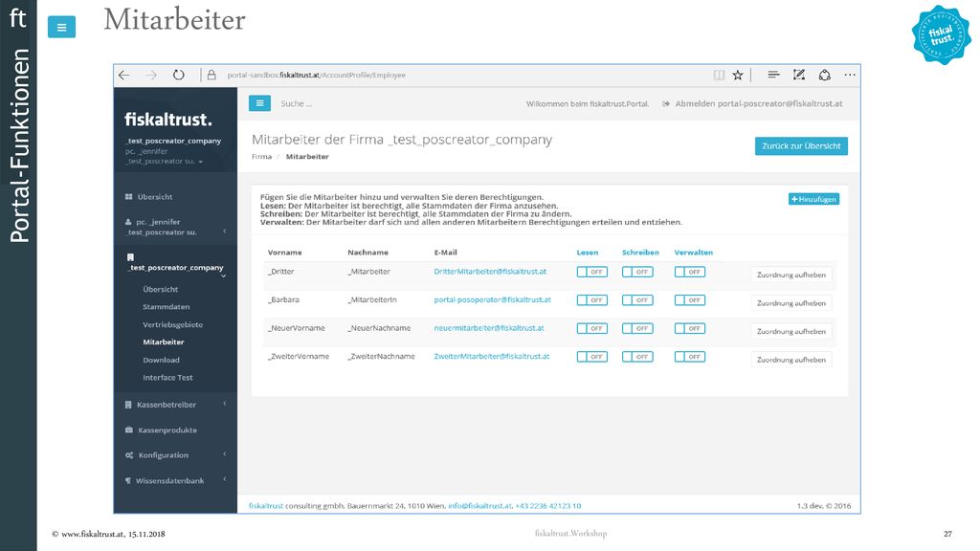Image resolution: width=980 pixels, height=551 pixels.
Task: Click the Wissensdatenbank icon
Action: tap(128, 481)
